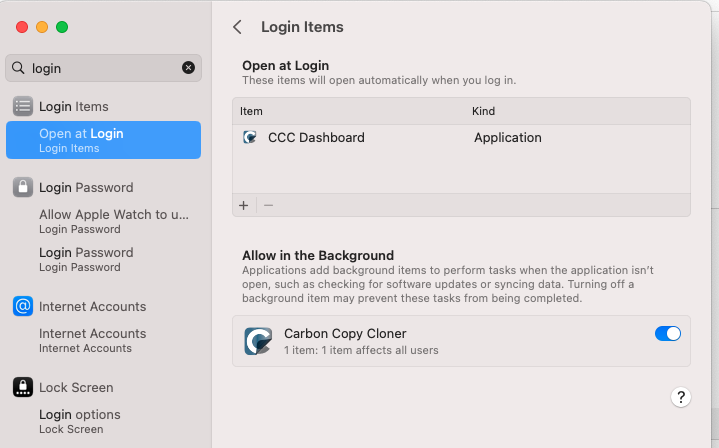The height and width of the screenshot is (448, 719).
Task: Select Login options under Lock Screen
Action: (x=80, y=421)
